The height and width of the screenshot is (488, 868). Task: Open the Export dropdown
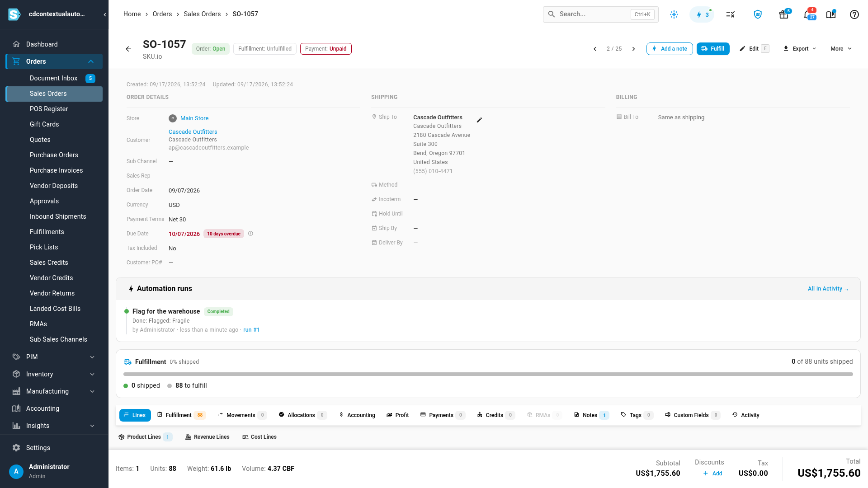[799, 49]
